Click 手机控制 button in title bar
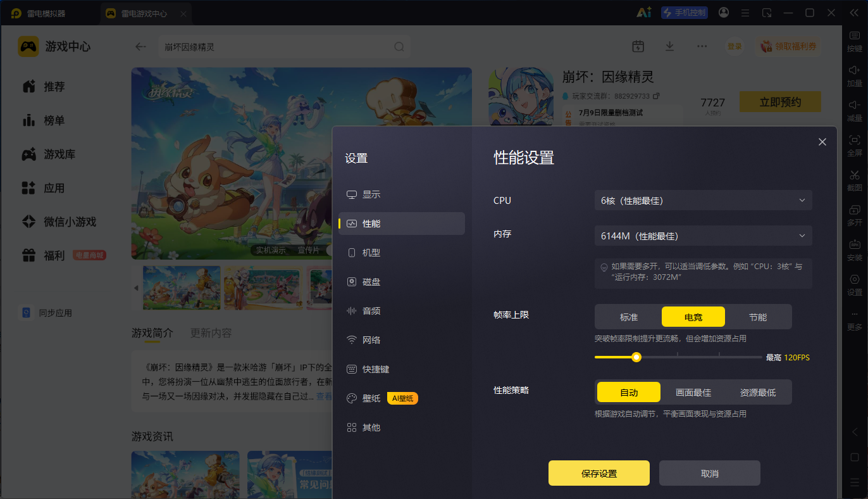The height and width of the screenshot is (499, 868). tap(685, 13)
